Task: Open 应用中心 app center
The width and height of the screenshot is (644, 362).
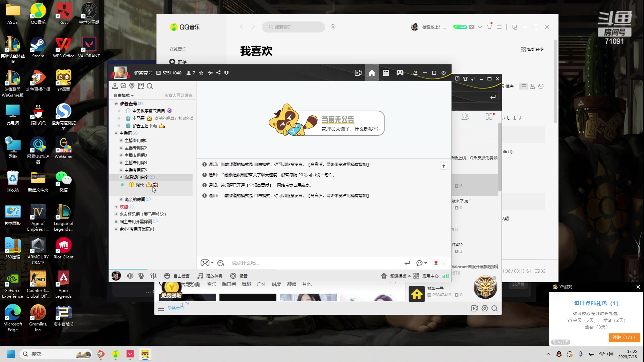Action: click(x=426, y=276)
